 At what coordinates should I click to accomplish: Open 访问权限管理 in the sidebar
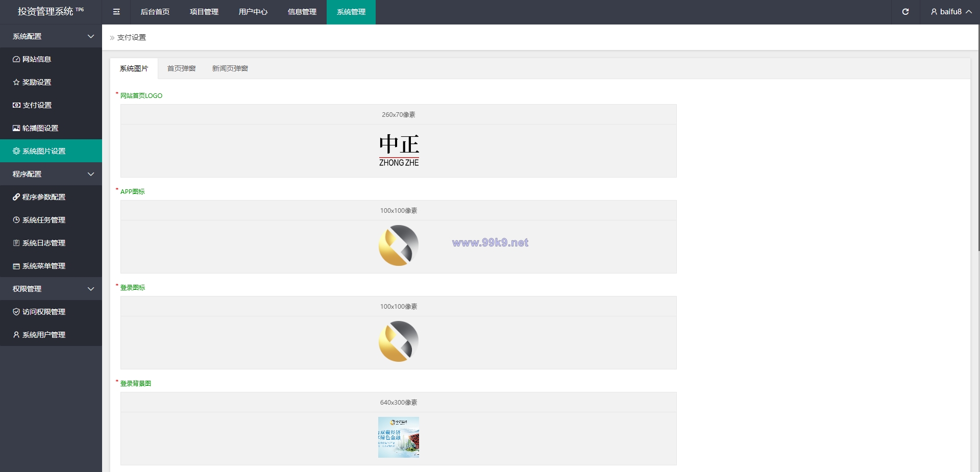pyautogui.click(x=51, y=312)
